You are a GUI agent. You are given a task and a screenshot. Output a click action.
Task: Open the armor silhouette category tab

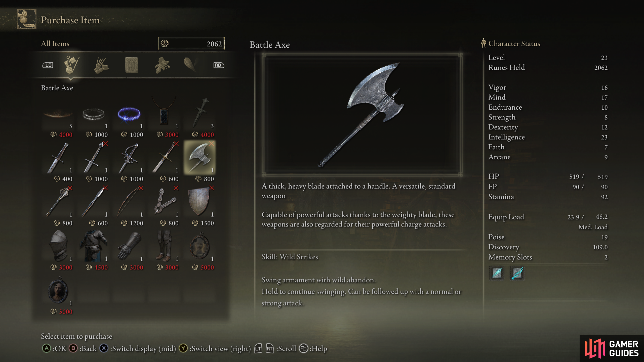pyautogui.click(x=131, y=65)
